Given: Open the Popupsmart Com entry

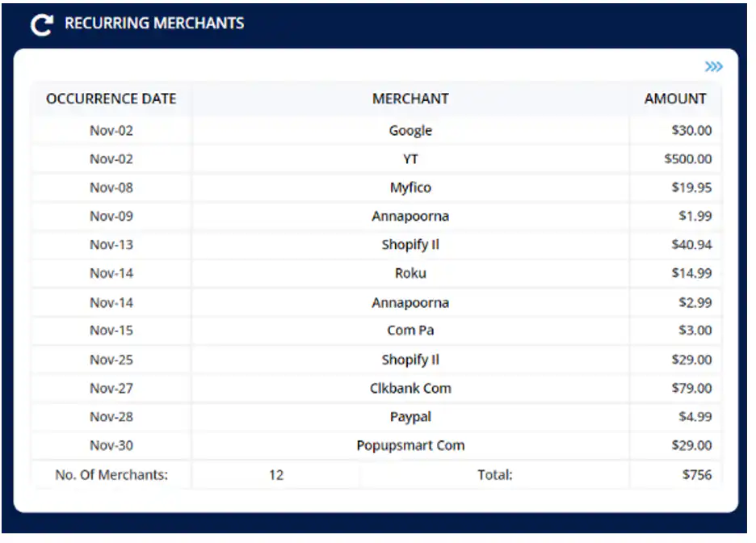Looking at the screenshot, I should click(x=410, y=445).
